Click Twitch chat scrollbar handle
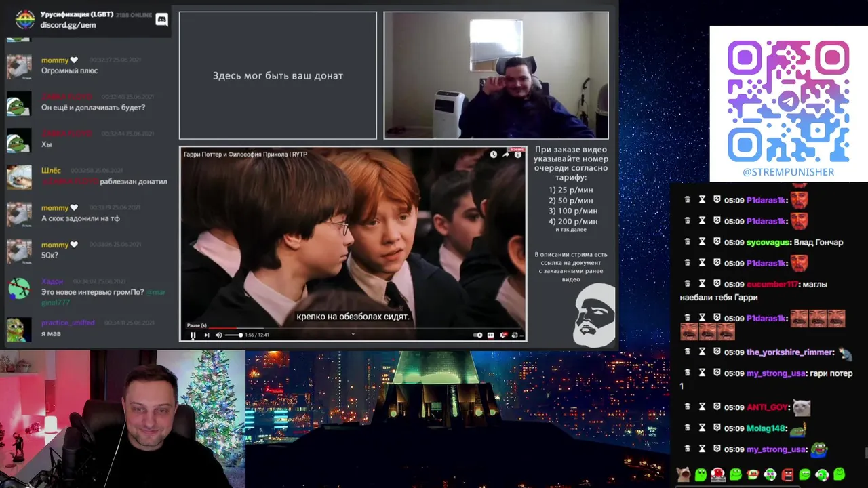 pyautogui.click(x=865, y=453)
